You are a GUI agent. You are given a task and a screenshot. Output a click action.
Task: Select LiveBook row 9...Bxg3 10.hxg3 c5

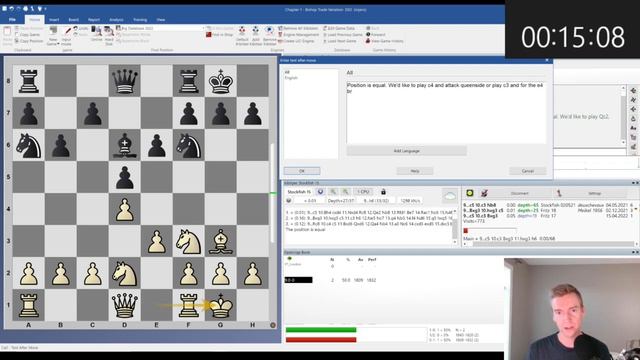tap(547, 210)
